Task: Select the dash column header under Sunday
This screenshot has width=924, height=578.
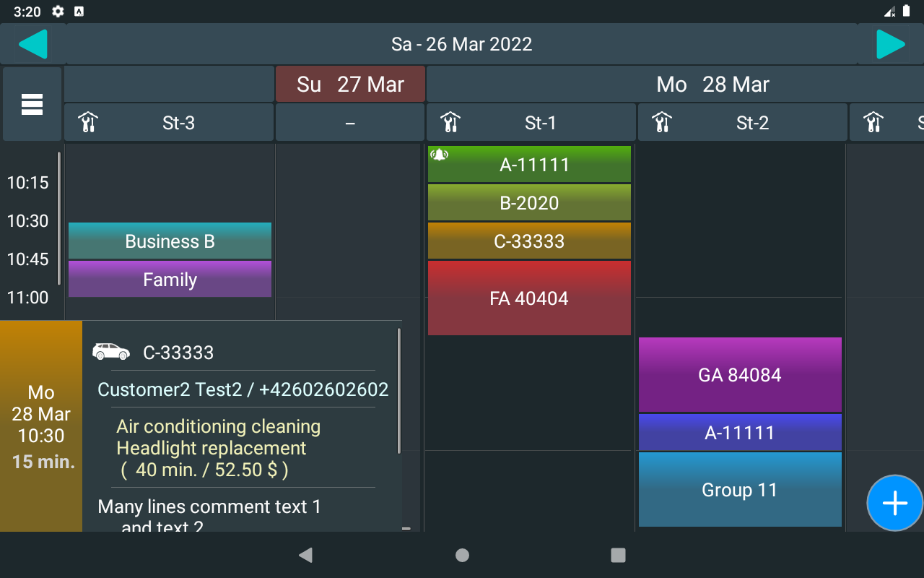Action: (x=350, y=123)
